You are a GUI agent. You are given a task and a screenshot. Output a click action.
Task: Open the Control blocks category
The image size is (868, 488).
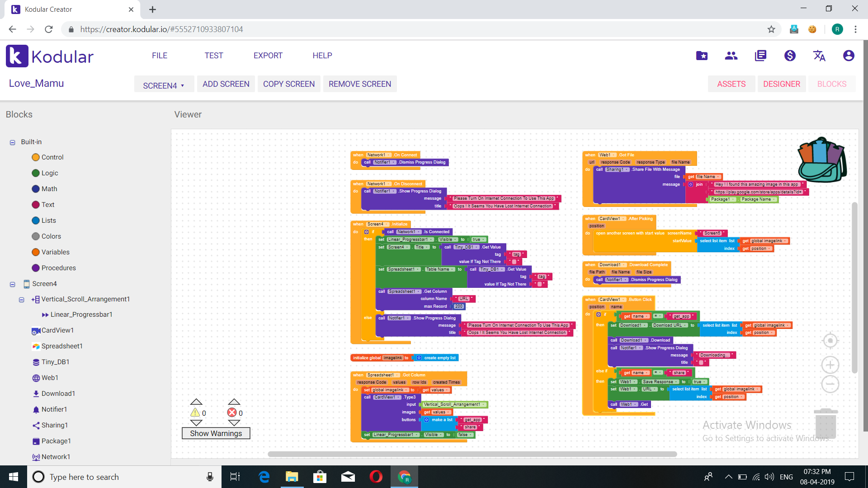click(x=47, y=157)
